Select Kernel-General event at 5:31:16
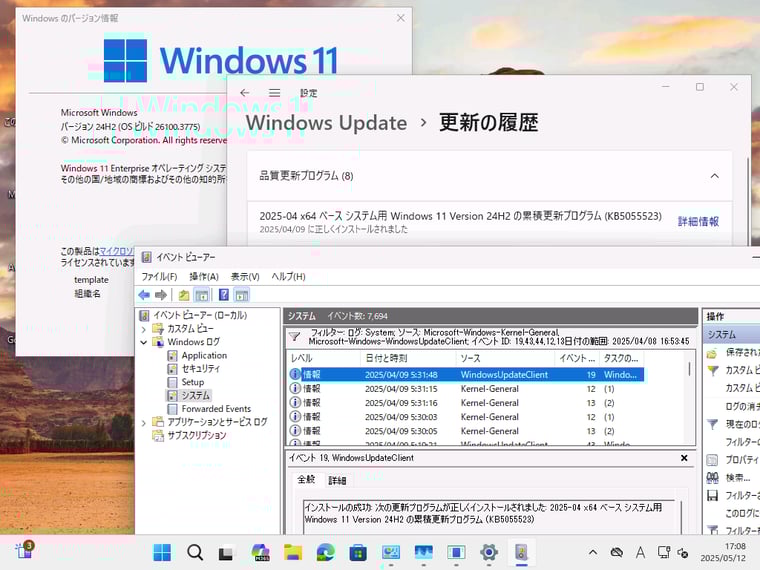This screenshot has height=570, width=760. [466, 403]
